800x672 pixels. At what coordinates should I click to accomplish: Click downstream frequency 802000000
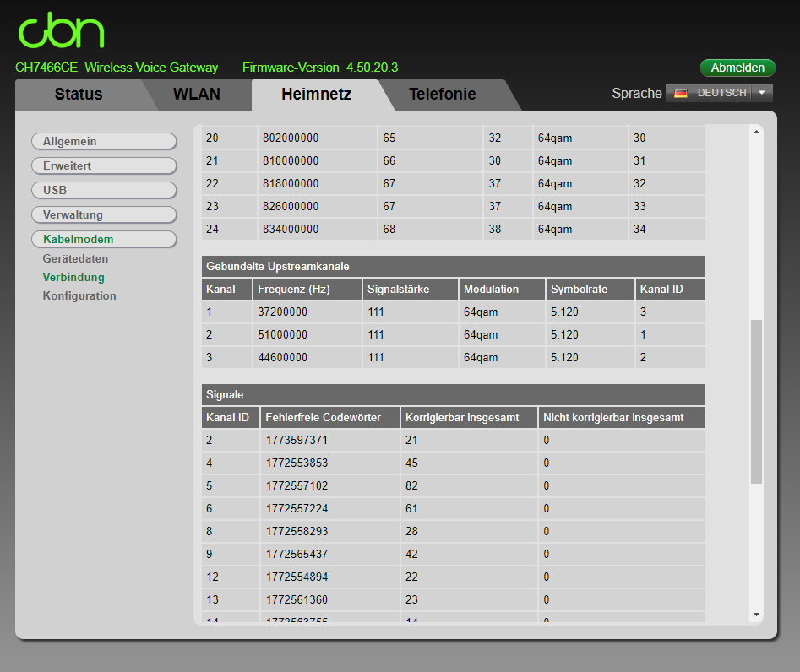click(x=291, y=138)
